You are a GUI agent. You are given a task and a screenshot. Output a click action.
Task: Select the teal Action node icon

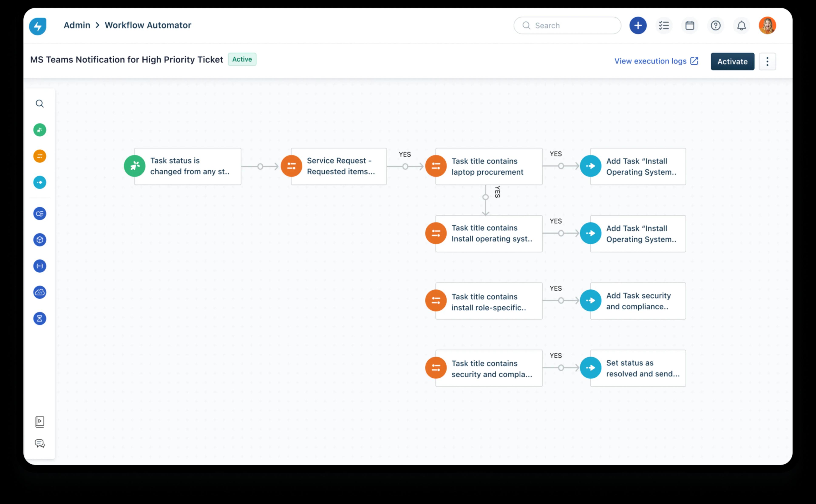click(x=40, y=182)
